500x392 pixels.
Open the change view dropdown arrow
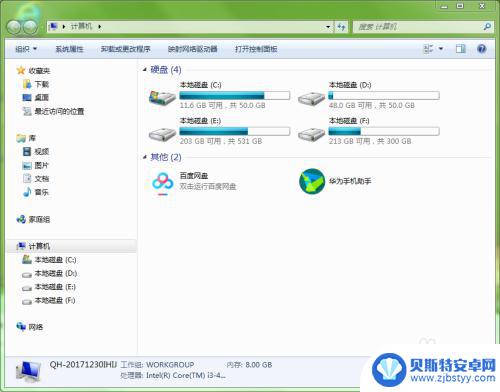coord(441,49)
